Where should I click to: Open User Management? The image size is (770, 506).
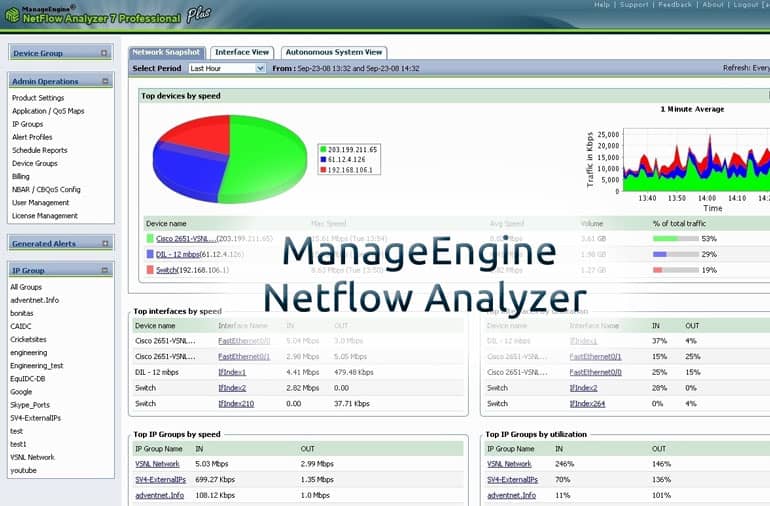click(x=40, y=202)
